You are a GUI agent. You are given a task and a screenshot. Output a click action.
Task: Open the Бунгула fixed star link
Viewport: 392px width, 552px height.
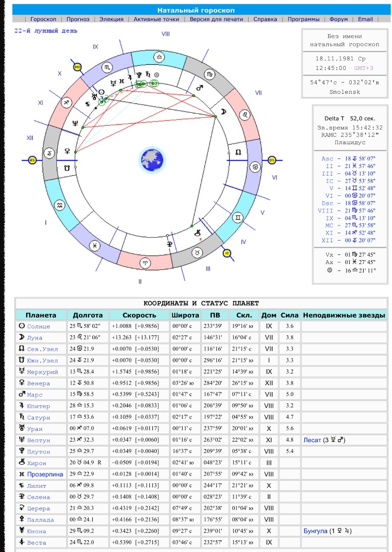pyautogui.click(x=315, y=531)
